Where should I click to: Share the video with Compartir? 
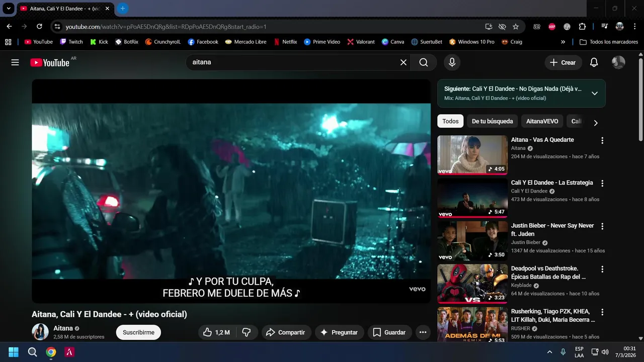[285, 332]
